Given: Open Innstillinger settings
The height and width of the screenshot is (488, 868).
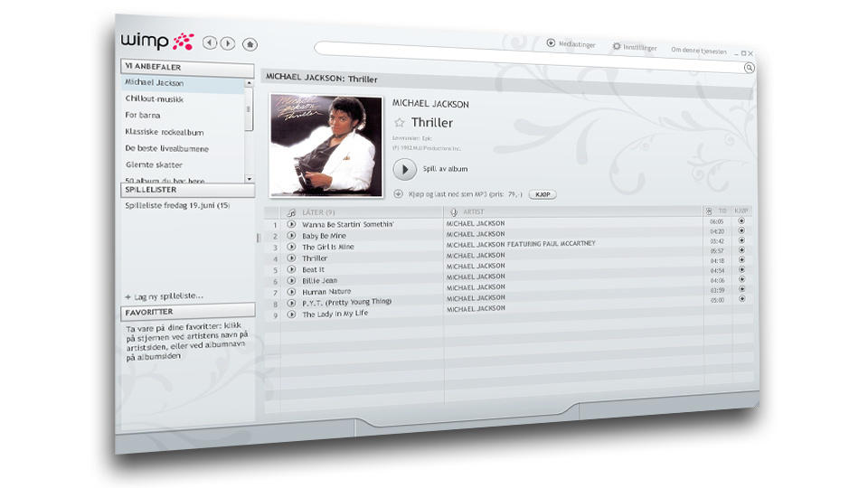Looking at the screenshot, I should [x=635, y=47].
